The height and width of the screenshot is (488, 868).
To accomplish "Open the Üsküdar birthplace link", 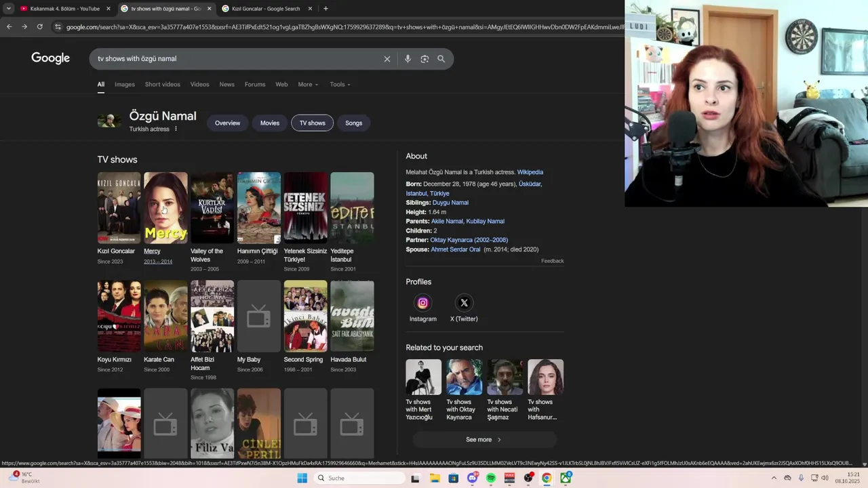I will (x=530, y=184).
